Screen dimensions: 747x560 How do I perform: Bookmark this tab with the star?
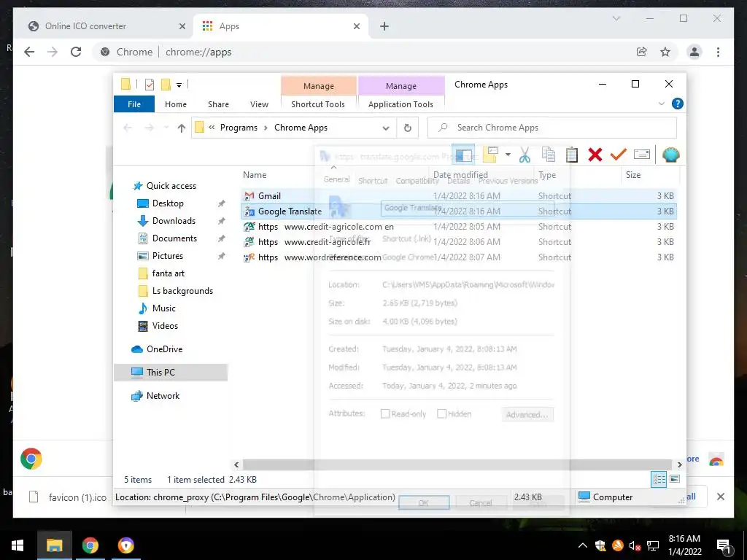point(665,52)
